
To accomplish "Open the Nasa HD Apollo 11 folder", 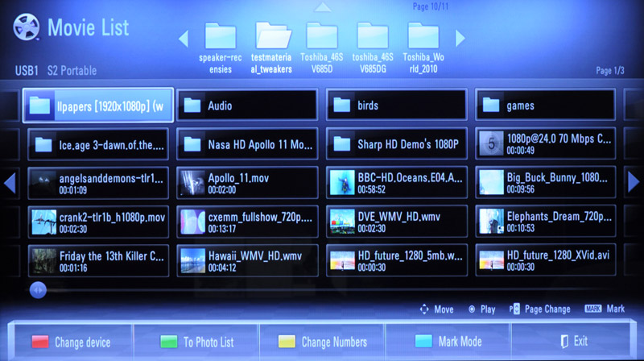I will click(x=247, y=144).
